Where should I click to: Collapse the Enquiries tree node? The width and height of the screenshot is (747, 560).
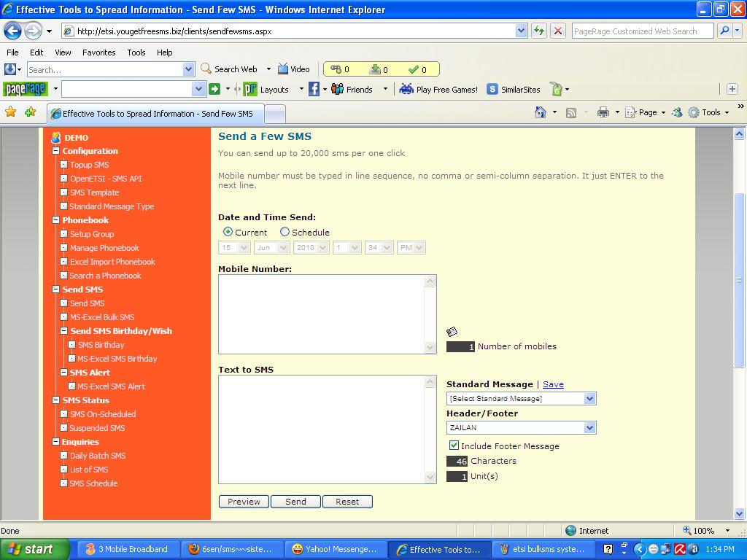pyautogui.click(x=55, y=441)
